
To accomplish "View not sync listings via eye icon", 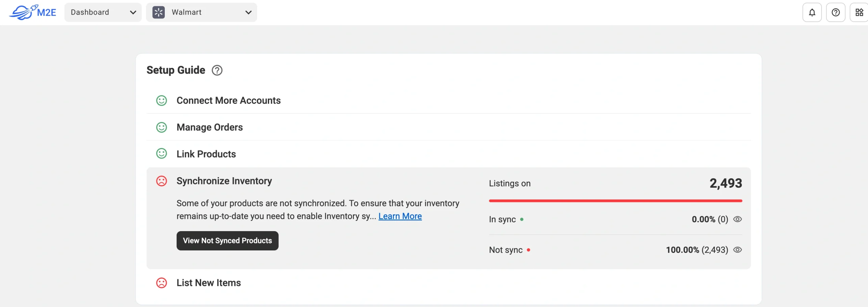I will point(737,250).
